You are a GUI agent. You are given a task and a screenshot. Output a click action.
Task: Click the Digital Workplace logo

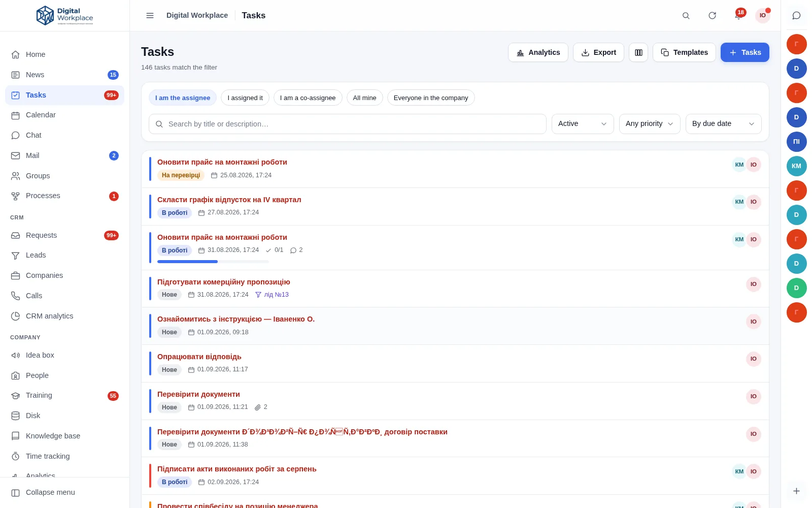(65, 16)
